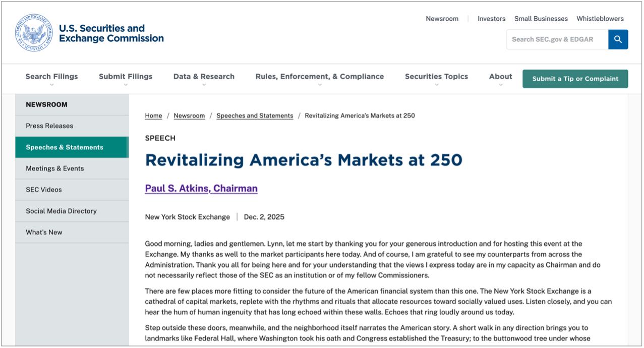
Task: Visit the Whistleblowers page
Action: pos(600,19)
